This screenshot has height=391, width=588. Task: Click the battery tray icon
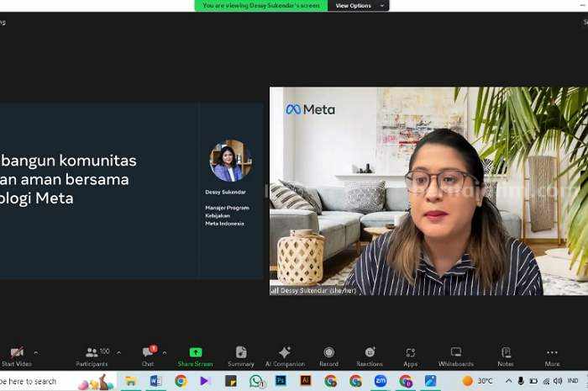(533, 381)
